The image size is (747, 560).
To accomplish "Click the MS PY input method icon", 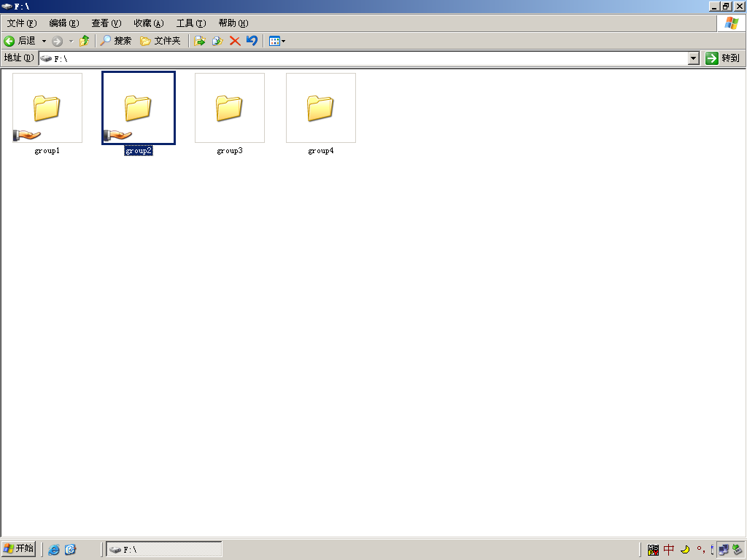I will click(x=653, y=550).
